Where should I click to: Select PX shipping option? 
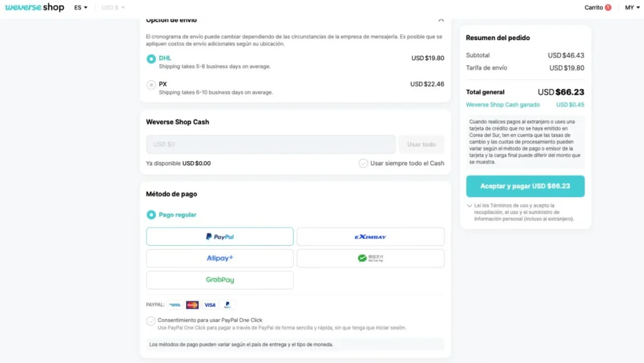coord(151,85)
